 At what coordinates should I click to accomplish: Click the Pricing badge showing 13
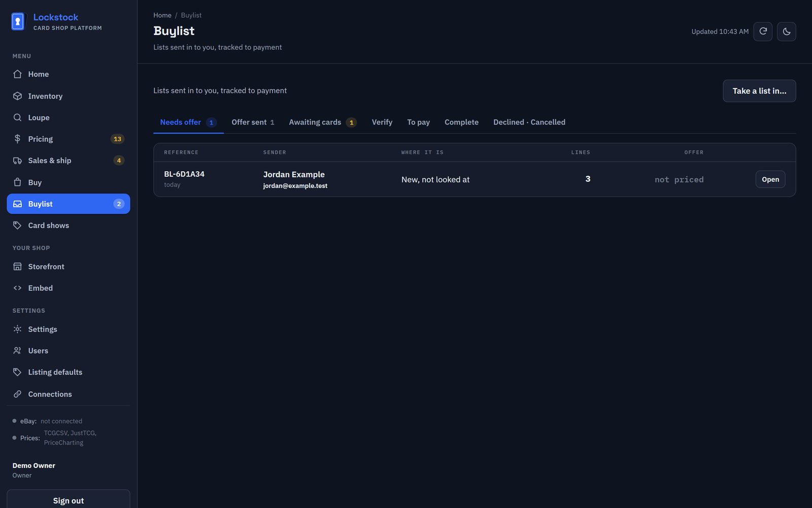(x=117, y=139)
